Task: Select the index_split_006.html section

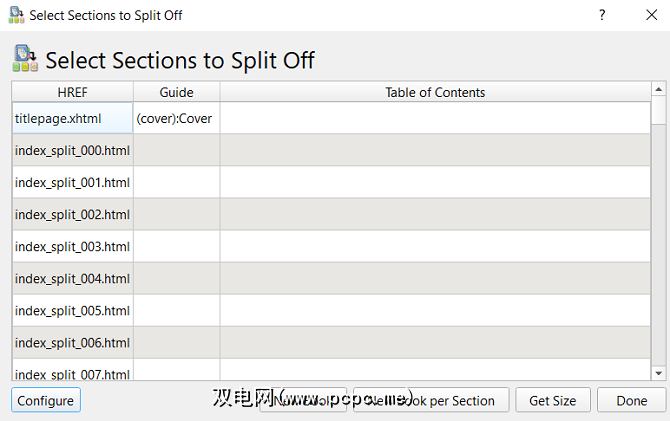Action: pyautogui.click(x=72, y=342)
